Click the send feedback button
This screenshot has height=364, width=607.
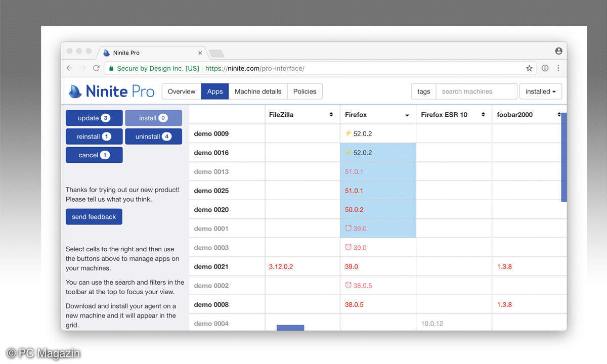(x=94, y=217)
